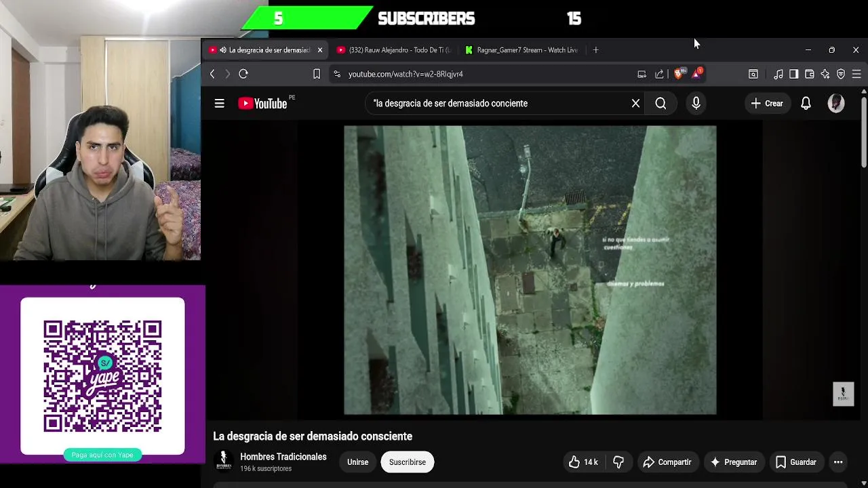The width and height of the screenshot is (868, 488).
Task: Click the Unirse join button
Action: [x=358, y=462]
